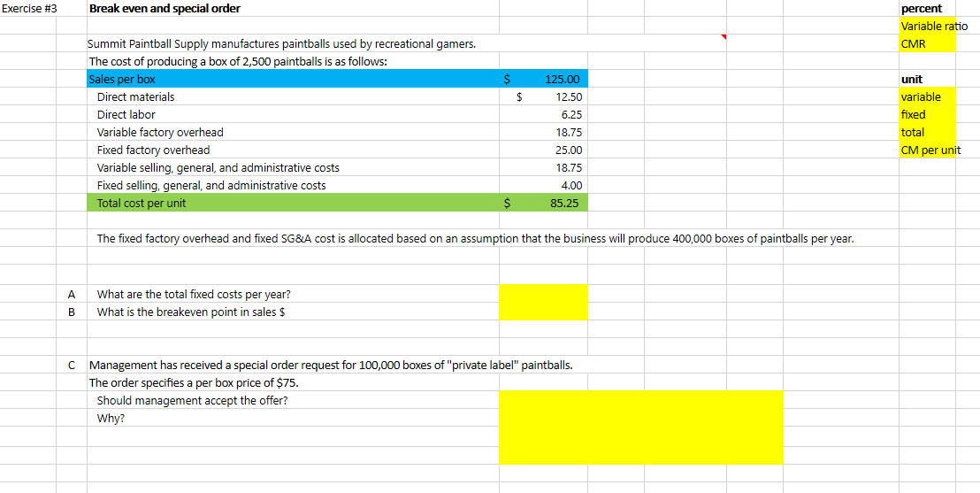Click the 6.25 value cell
980x493 pixels.
tap(543, 114)
